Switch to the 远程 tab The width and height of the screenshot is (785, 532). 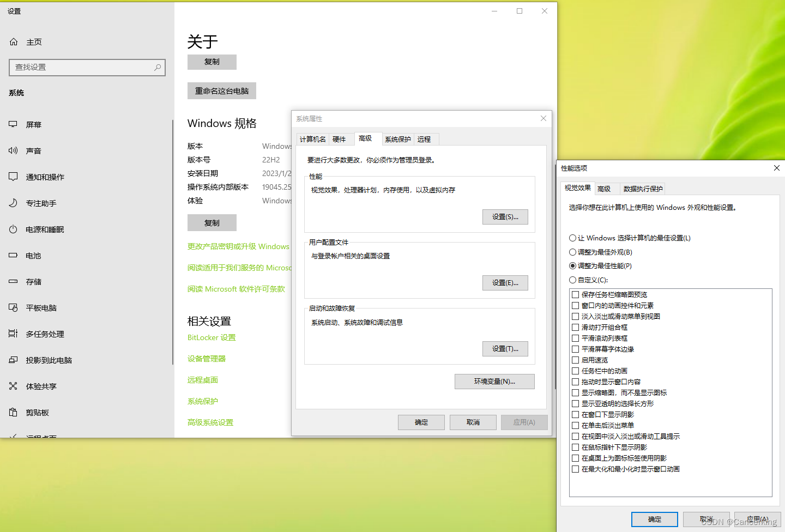pyautogui.click(x=425, y=139)
